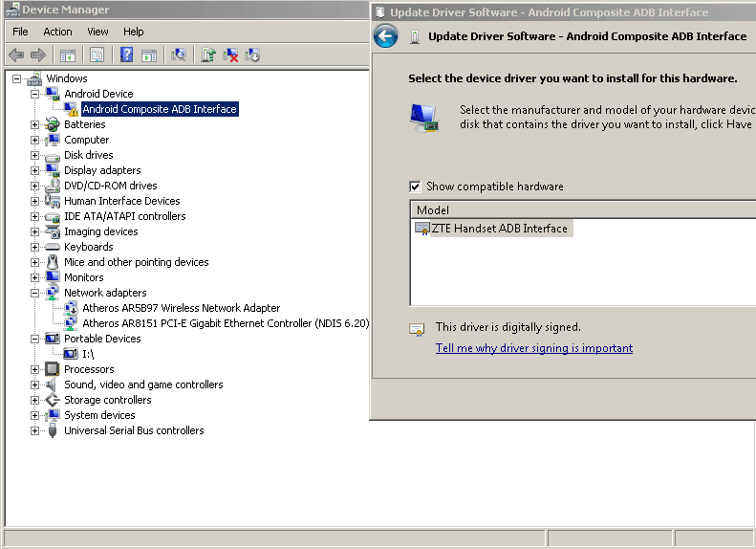This screenshot has height=549, width=756.
Task: Open Properties via the toolbar icon
Action: 97,55
